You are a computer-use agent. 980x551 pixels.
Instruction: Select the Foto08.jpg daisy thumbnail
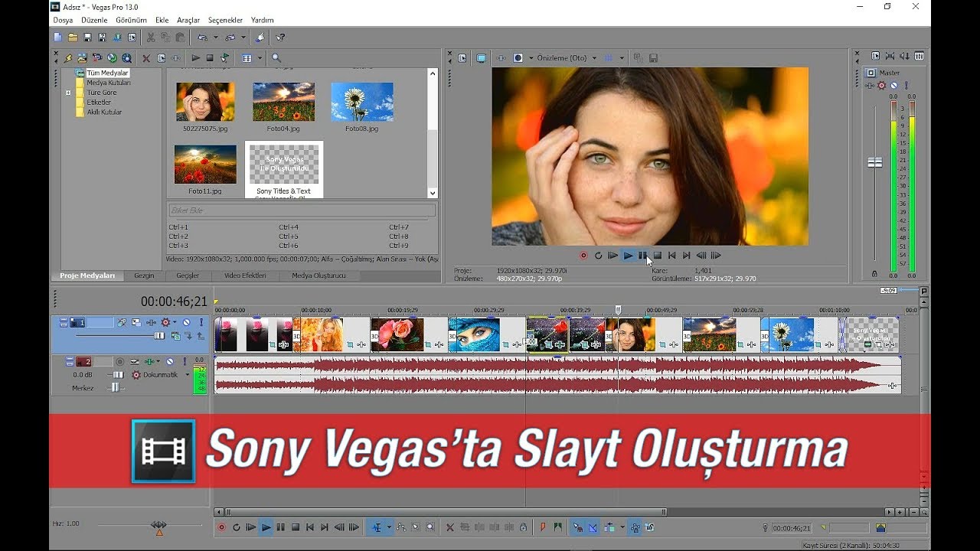[x=362, y=102]
